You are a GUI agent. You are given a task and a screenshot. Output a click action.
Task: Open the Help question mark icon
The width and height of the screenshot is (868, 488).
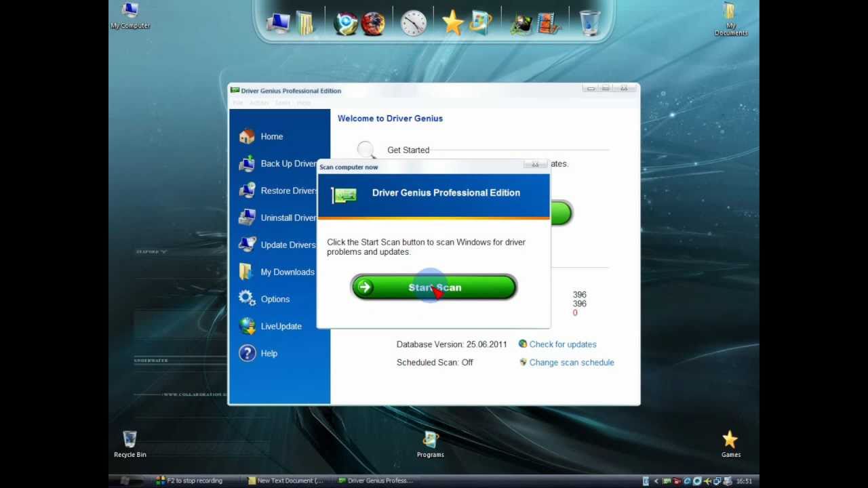[247, 353]
